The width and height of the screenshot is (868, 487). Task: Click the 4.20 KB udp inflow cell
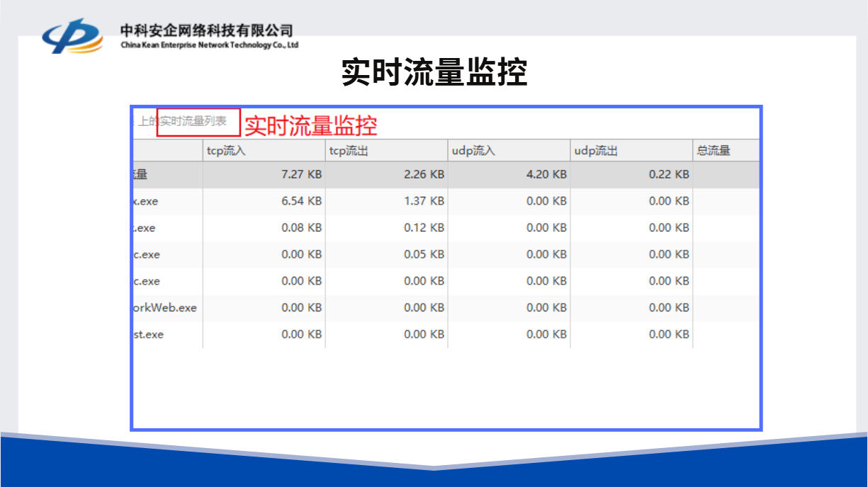546,174
